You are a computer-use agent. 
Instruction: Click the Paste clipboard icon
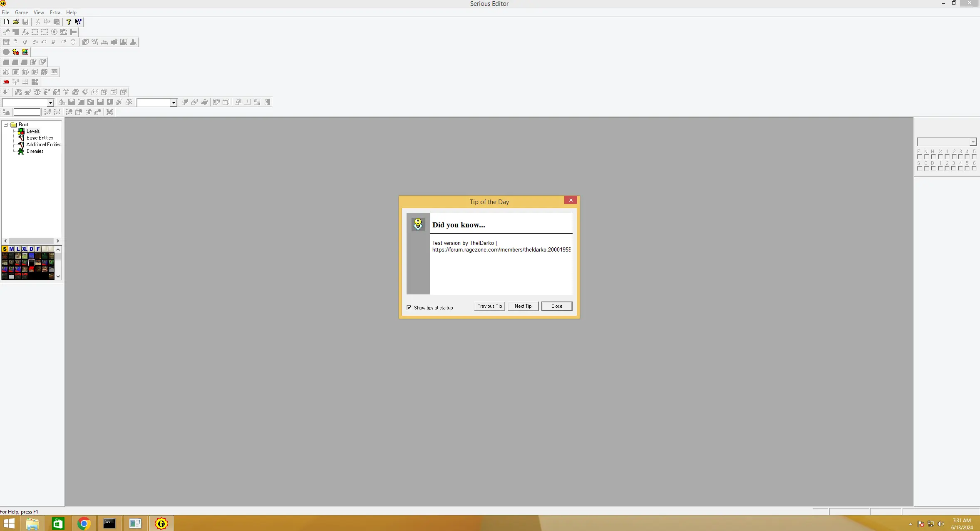coord(57,22)
